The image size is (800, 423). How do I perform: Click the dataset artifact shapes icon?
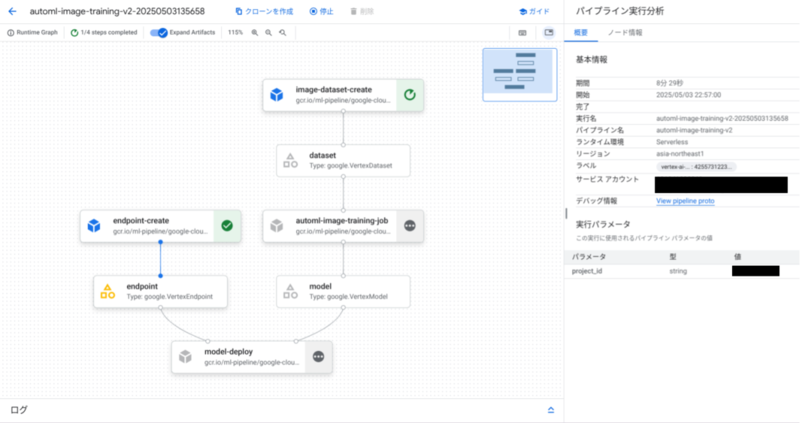(290, 160)
